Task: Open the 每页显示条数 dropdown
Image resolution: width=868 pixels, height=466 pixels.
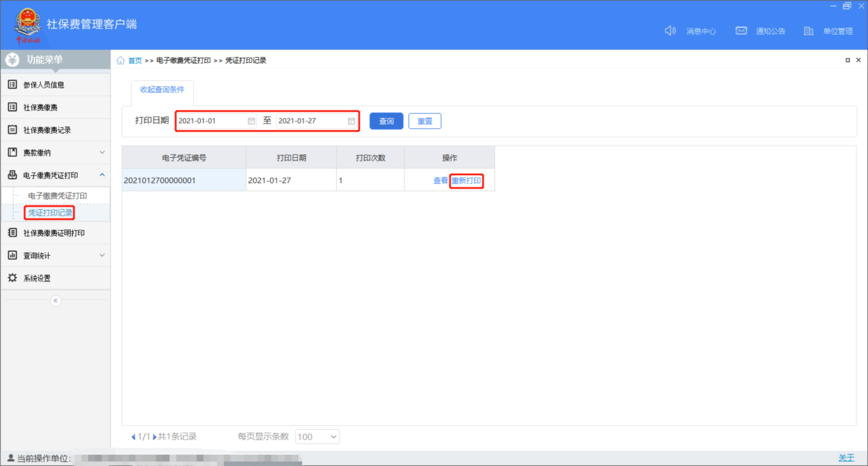Action: click(317, 437)
